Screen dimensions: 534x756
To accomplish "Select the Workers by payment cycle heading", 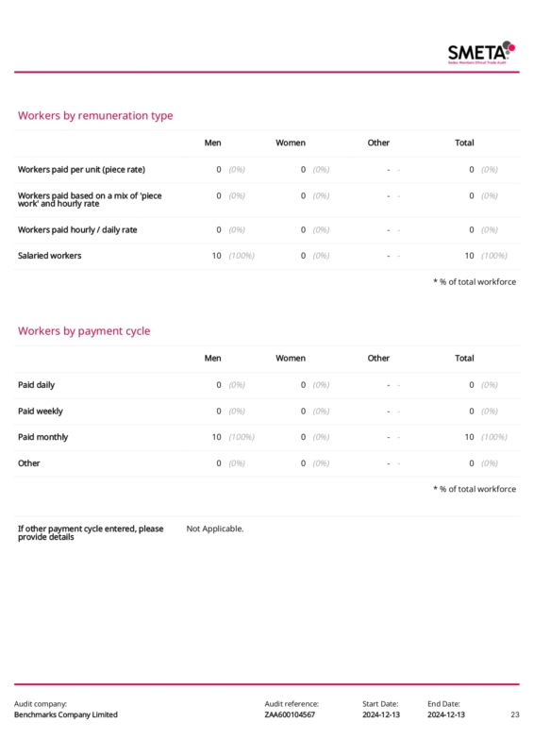I will (84, 331).
